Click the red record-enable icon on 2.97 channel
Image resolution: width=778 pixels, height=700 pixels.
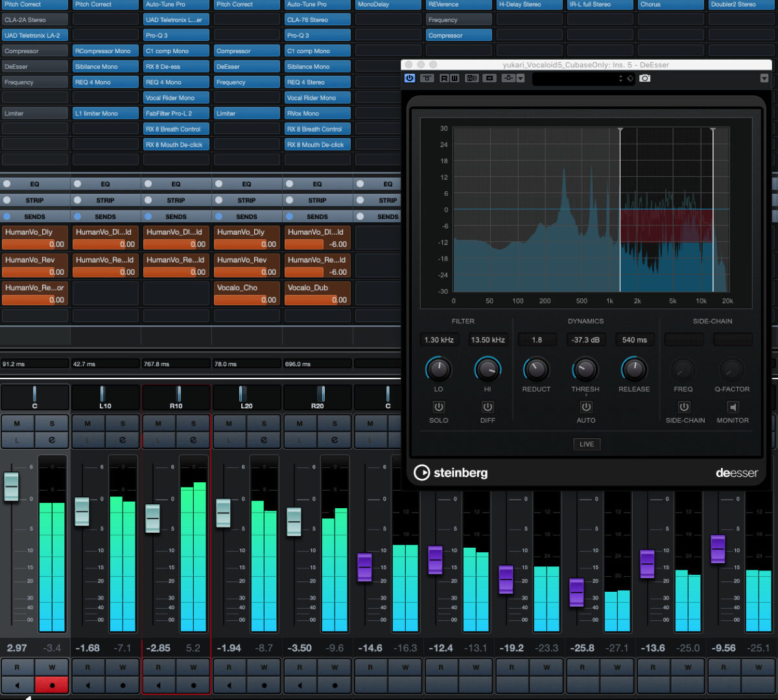coord(52,684)
